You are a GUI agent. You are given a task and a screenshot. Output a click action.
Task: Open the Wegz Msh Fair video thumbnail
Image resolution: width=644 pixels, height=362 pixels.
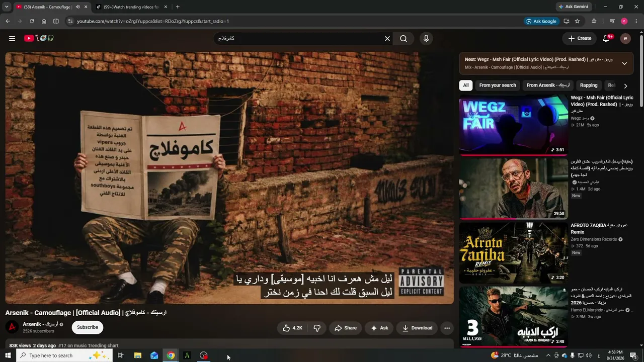(513, 125)
